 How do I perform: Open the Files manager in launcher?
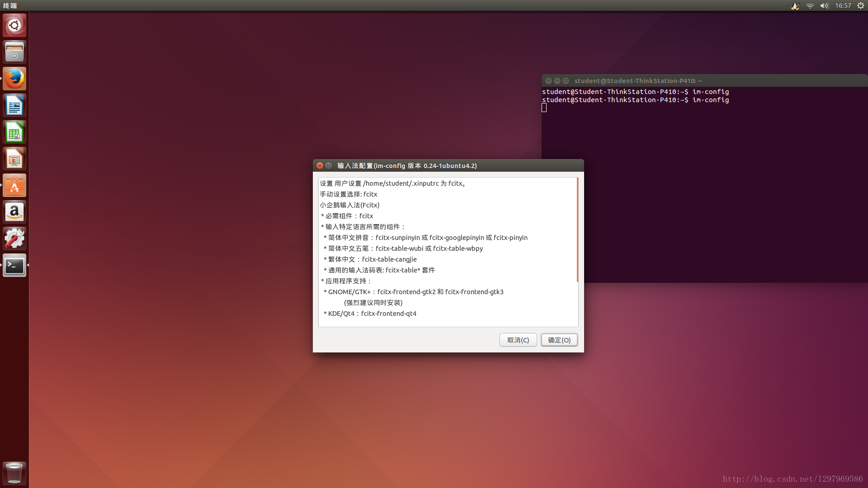pyautogui.click(x=14, y=52)
